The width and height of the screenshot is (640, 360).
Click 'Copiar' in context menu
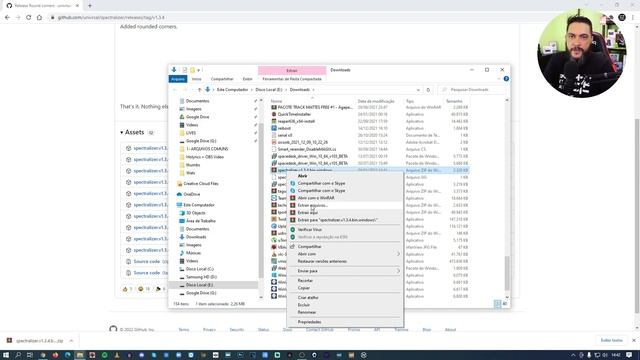click(x=304, y=288)
